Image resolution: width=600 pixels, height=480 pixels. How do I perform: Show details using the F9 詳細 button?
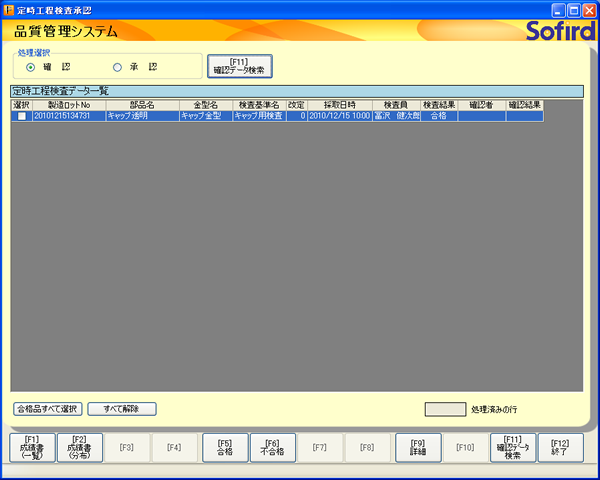click(x=418, y=446)
